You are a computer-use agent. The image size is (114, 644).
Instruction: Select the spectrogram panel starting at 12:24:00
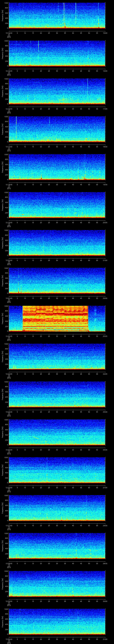pyautogui.click(x=57, y=394)
